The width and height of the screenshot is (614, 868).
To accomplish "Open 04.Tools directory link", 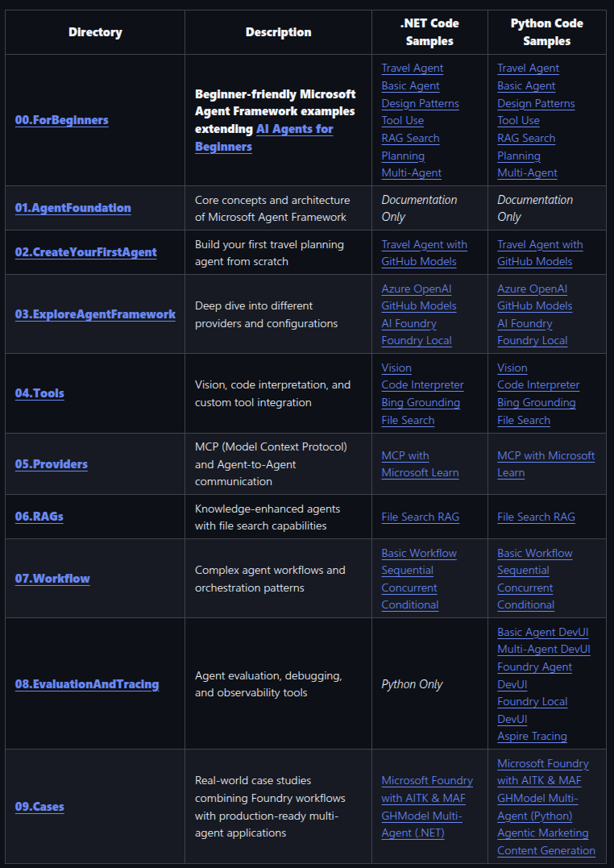I will click(x=39, y=393).
